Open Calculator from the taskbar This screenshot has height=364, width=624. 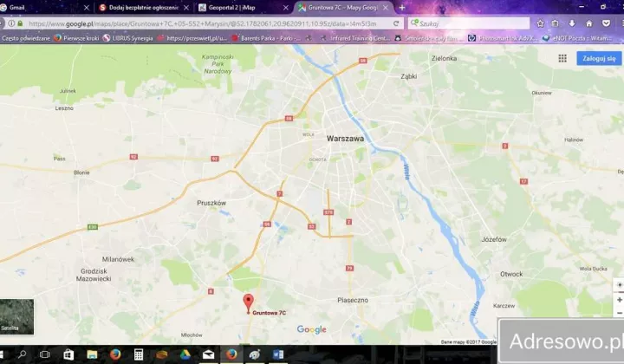[138, 354]
